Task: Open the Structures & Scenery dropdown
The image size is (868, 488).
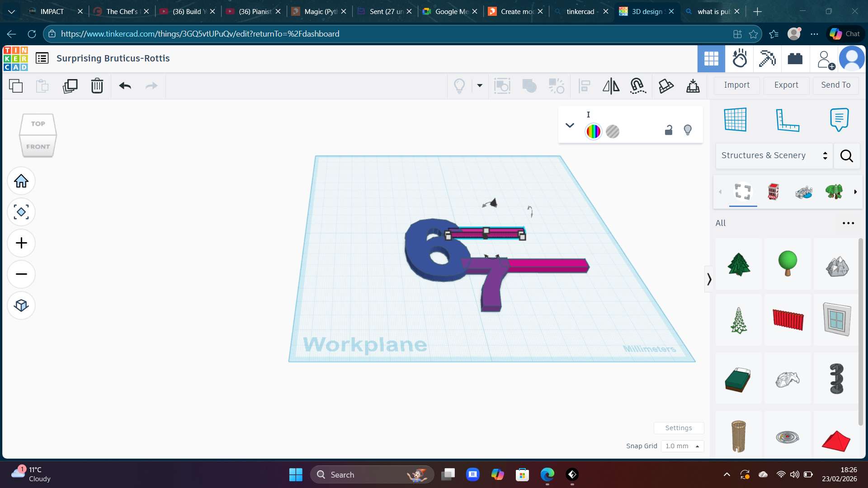Action: click(774, 155)
